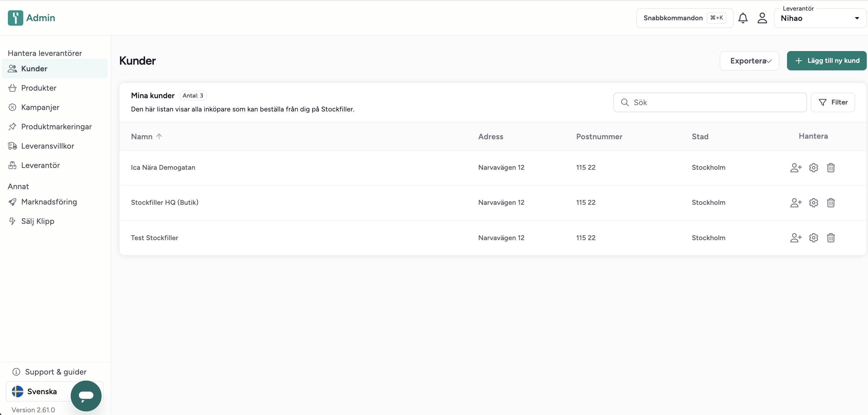Click the Admin logo icon
The width and height of the screenshot is (868, 415).
pos(15,18)
